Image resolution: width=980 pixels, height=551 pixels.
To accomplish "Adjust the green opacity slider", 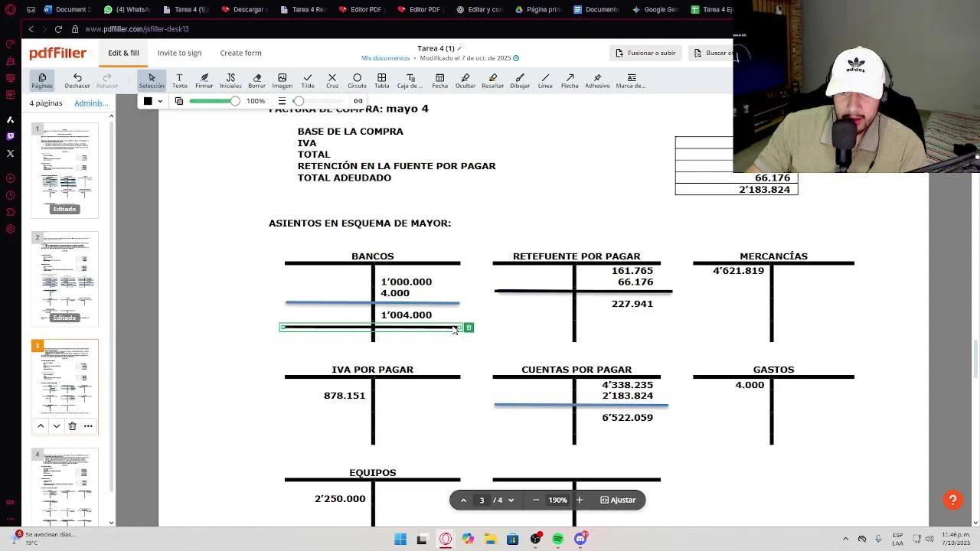I will 214,101.
